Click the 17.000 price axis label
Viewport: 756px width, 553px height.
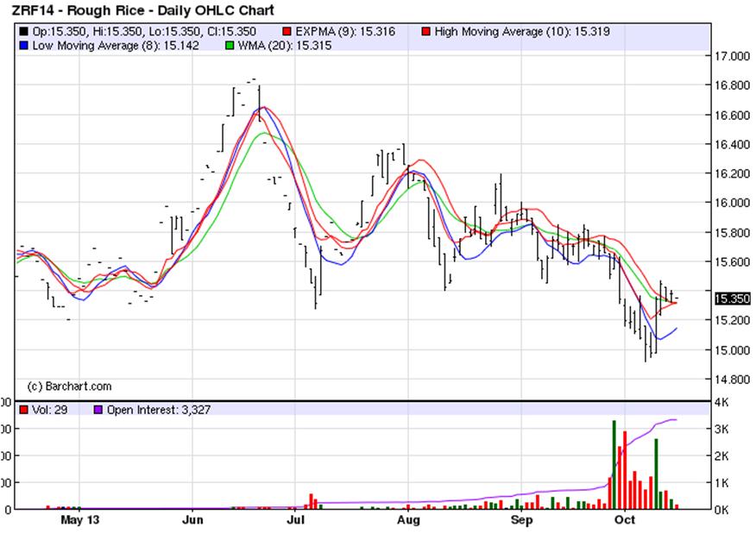[x=732, y=56]
